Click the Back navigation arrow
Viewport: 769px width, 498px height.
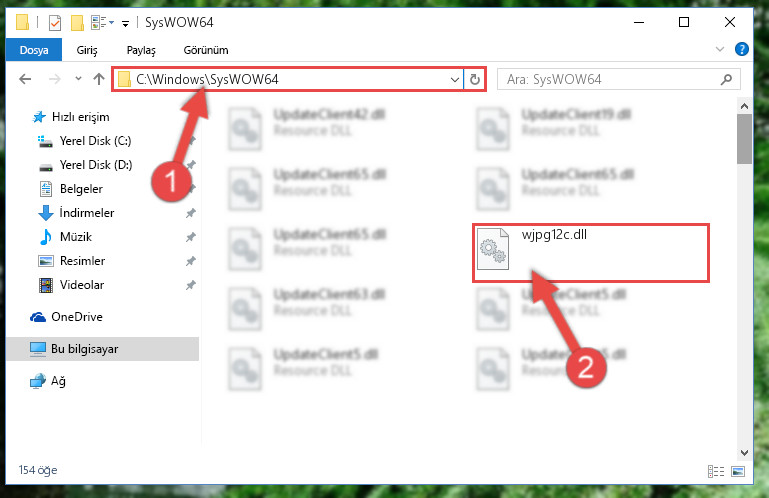[x=25, y=79]
